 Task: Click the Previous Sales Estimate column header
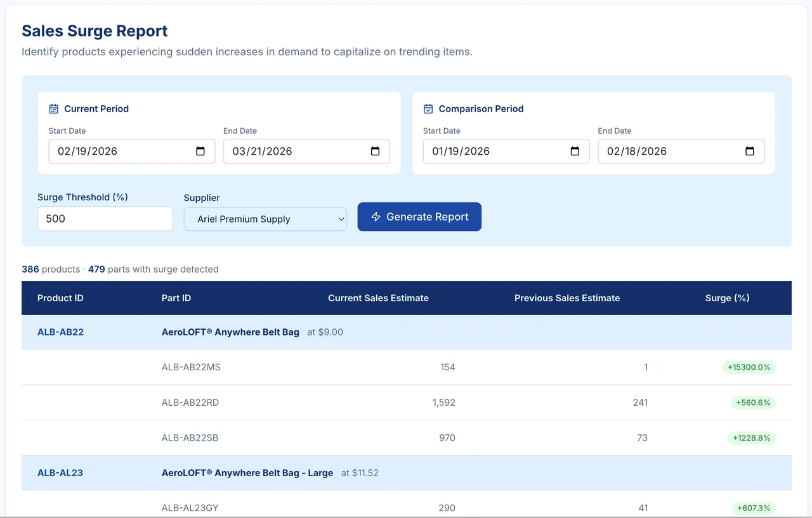point(567,298)
